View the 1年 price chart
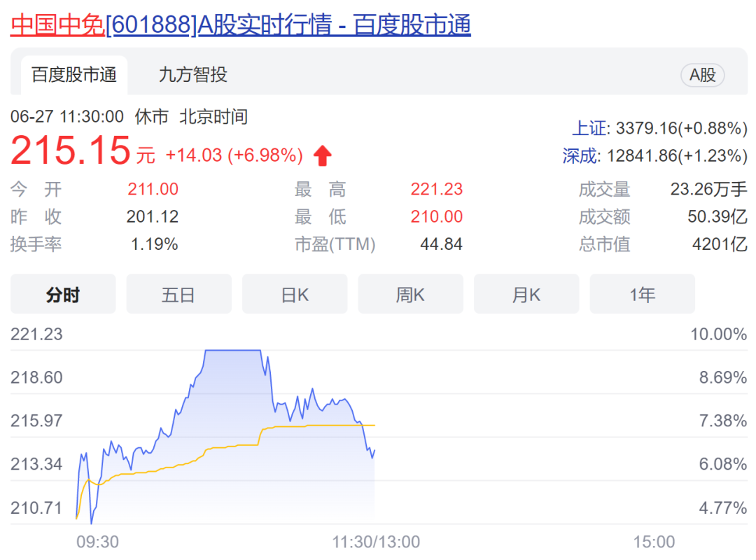Screen dimensions: 756x560 (x=642, y=295)
